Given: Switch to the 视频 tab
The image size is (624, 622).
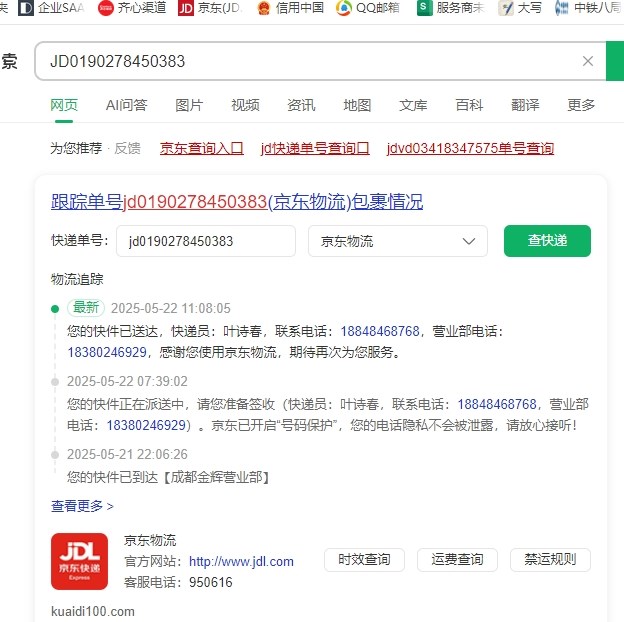Looking at the screenshot, I should pyautogui.click(x=246, y=105).
